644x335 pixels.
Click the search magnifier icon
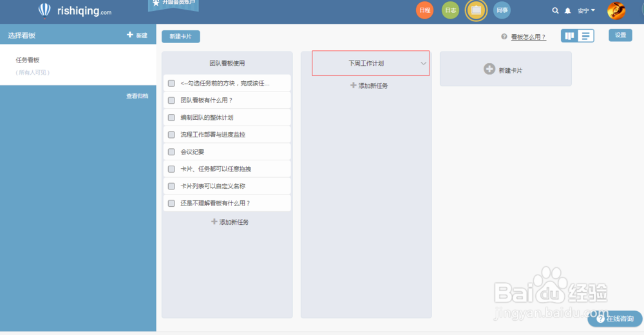[x=555, y=11]
